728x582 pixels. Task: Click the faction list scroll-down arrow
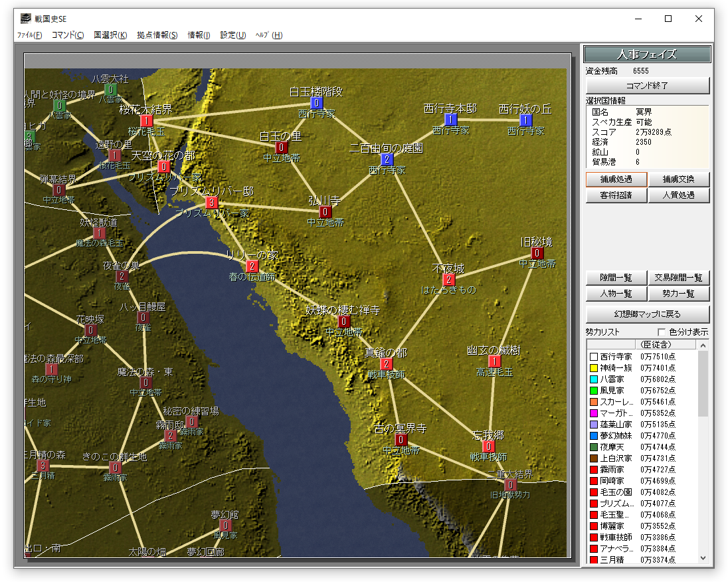tap(703, 558)
